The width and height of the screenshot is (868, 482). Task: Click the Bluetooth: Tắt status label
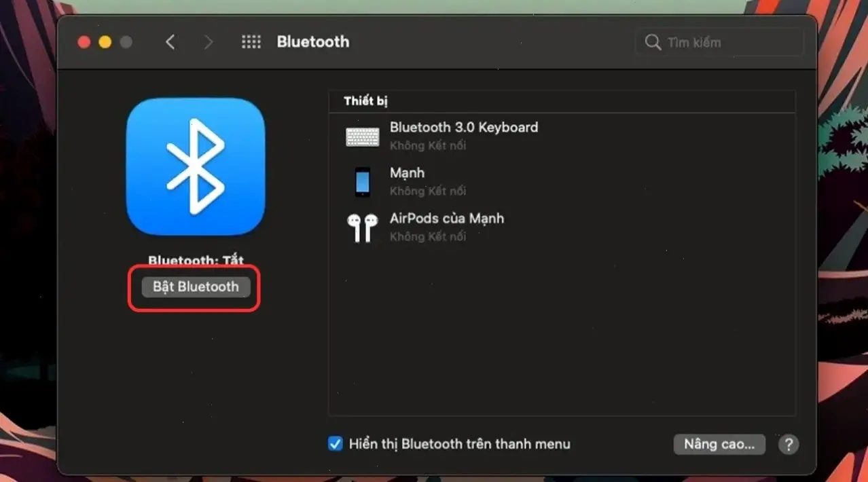coord(195,260)
